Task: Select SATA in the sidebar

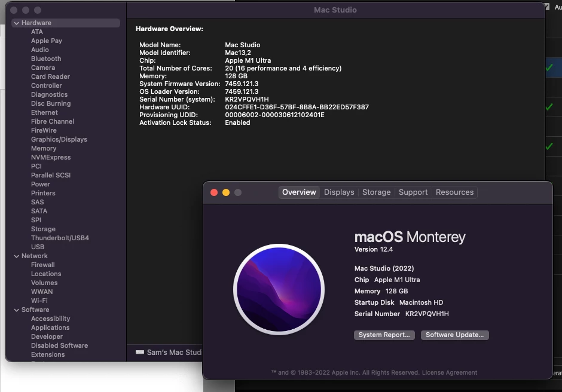Action: [39, 211]
